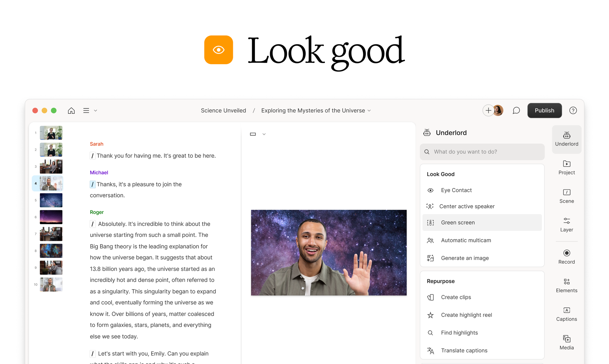The width and height of the screenshot is (609, 364).
Task: Select the Eye Contact effect
Action: click(456, 190)
